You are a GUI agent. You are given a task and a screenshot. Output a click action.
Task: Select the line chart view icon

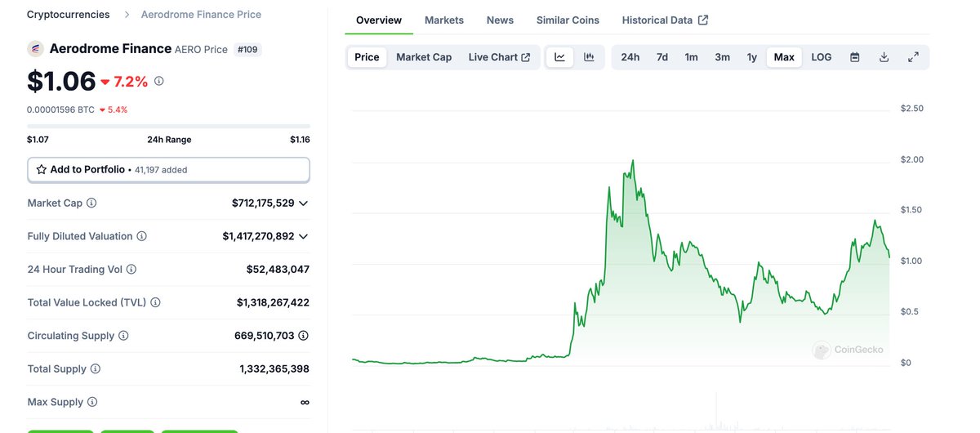point(559,57)
